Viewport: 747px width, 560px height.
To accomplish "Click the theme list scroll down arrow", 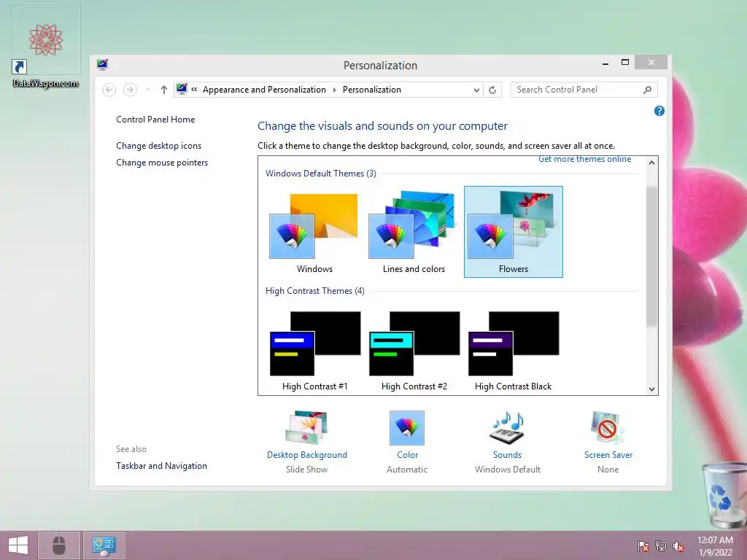I will (x=651, y=389).
